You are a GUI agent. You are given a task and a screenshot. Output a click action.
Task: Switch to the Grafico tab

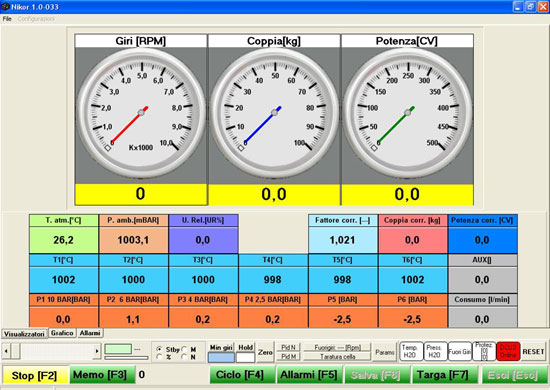(62, 333)
